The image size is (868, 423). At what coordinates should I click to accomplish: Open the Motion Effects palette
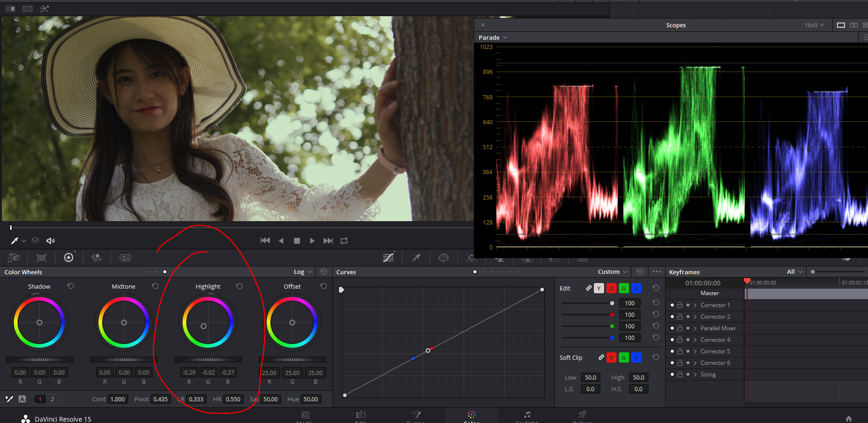125,258
